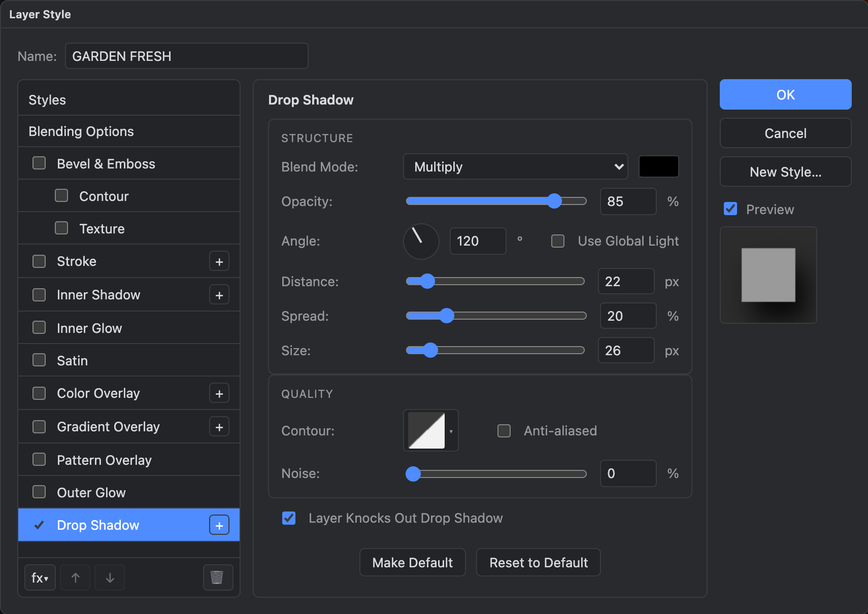Add another Color Overlay with plus icon
Screen dimensions: 868x614
point(219,393)
